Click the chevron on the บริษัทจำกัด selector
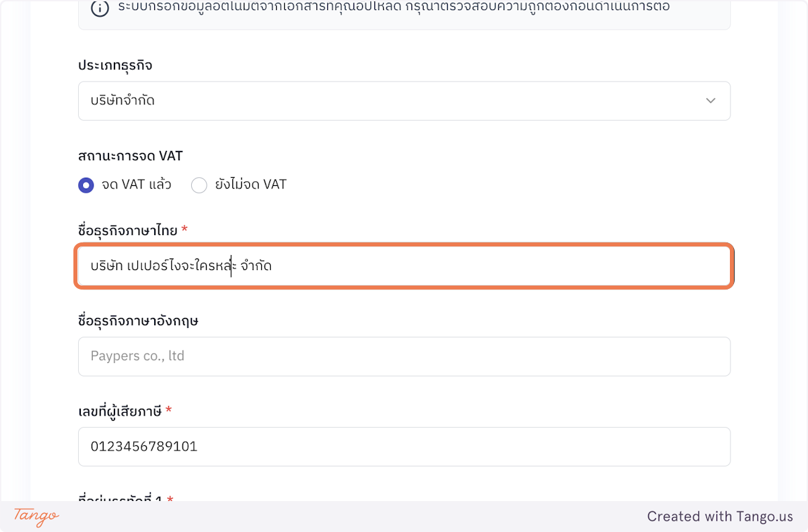This screenshot has height=532, width=808. [710, 100]
